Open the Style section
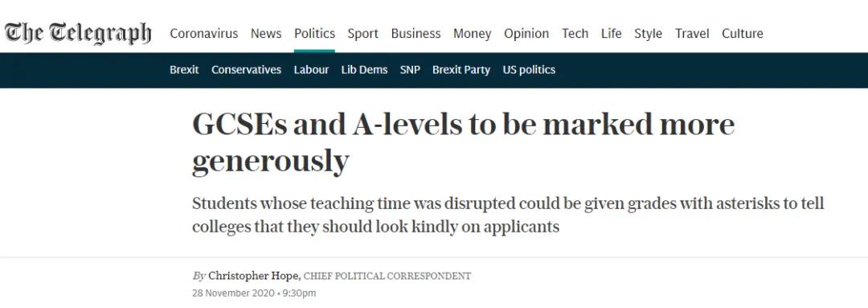The width and height of the screenshot is (868, 308). pyautogui.click(x=649, y=34)
